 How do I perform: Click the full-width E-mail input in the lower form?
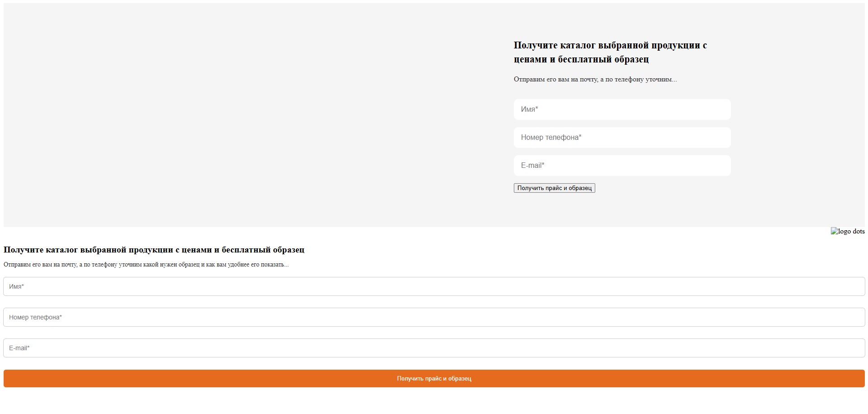pyautogui.click(x=434, y=348)
